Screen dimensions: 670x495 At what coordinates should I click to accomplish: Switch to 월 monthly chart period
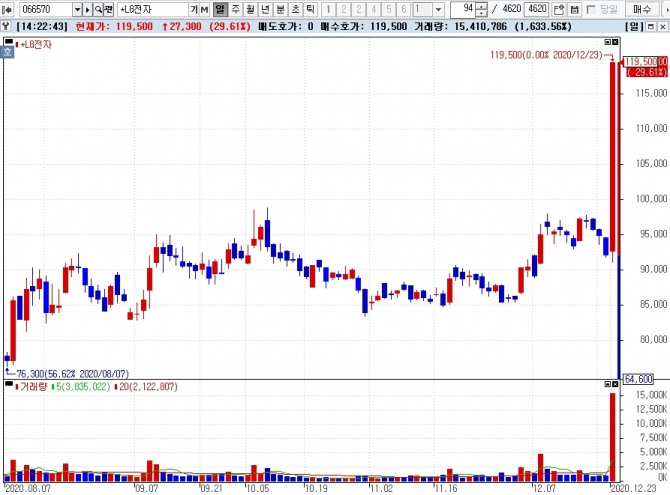(x=250, y=9)
